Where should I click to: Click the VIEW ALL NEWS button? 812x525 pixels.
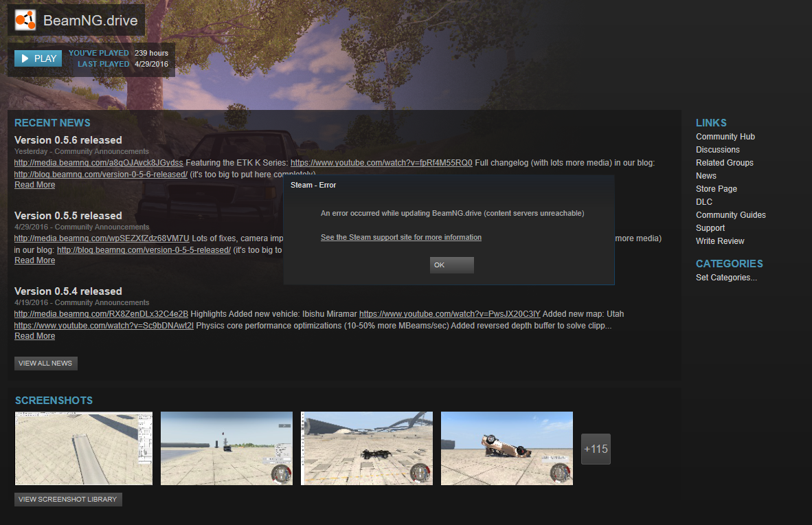tap(45, 364)
